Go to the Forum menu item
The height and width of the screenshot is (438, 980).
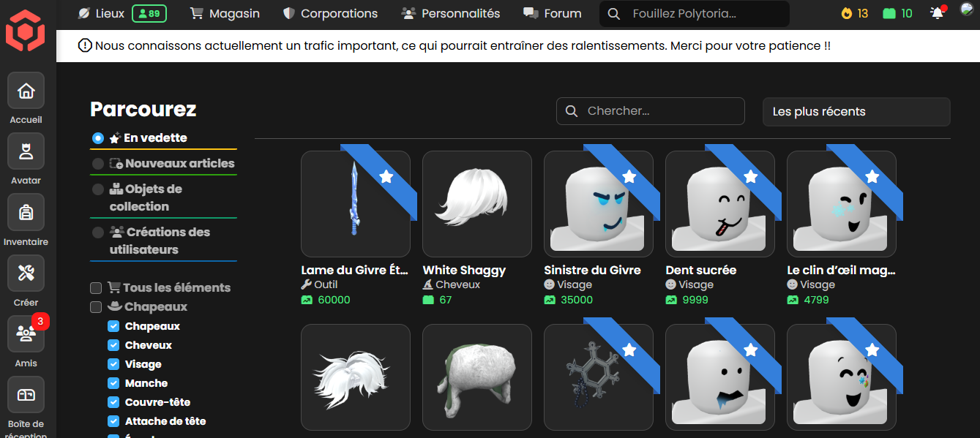pos(553,13)
